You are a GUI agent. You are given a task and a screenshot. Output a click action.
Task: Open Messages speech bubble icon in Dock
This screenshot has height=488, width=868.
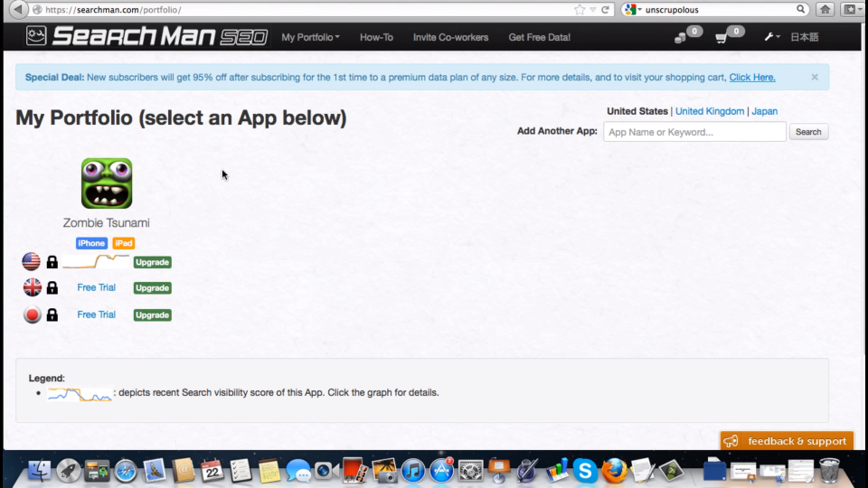(x=298, y=471)
